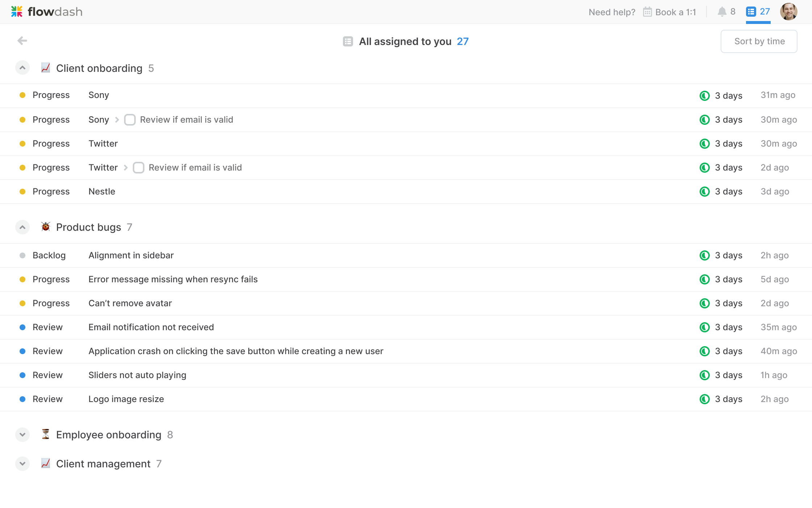Click the green clock icon on Nestle row
The image size is (812, 508).
tap(704, 192)
